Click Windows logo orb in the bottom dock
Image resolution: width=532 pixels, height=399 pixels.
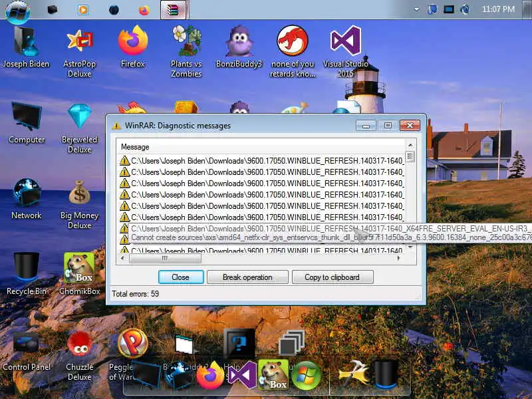306,375
